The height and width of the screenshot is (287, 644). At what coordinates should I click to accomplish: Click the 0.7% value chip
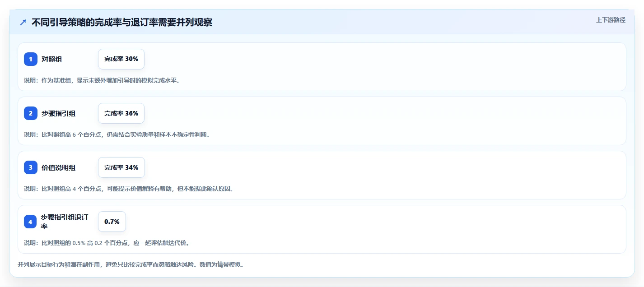(112, 222)
